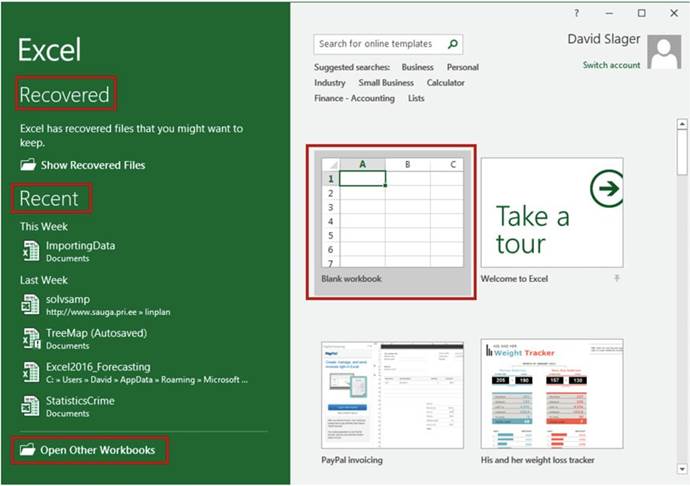
Task: Choose the Small Business suggested search
Action: point(386,83)
